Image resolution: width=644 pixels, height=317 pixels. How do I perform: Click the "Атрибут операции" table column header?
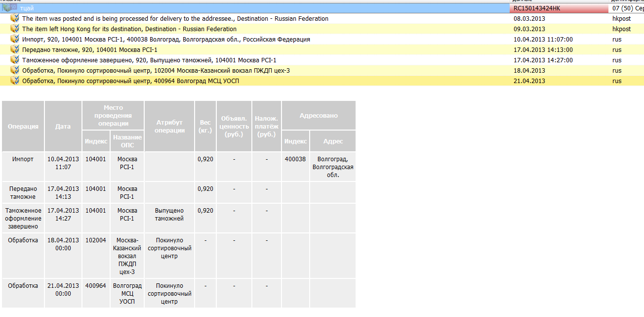(169, 126)
